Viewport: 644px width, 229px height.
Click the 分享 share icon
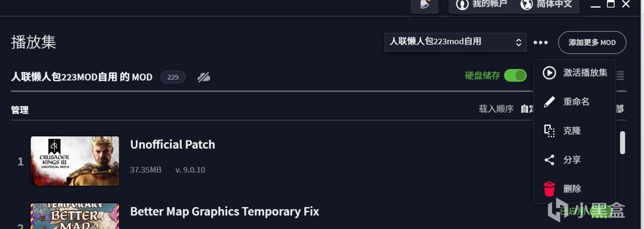click(549, 160)
